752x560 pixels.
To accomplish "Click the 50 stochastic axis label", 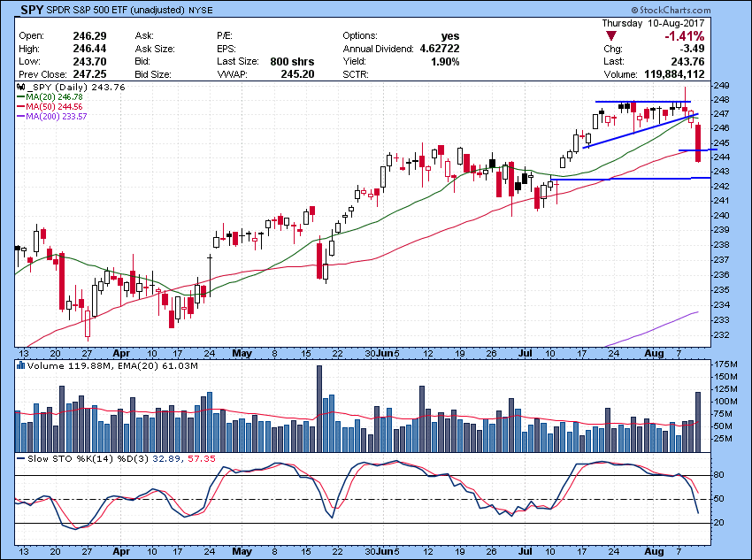I will tap(719, 499).
